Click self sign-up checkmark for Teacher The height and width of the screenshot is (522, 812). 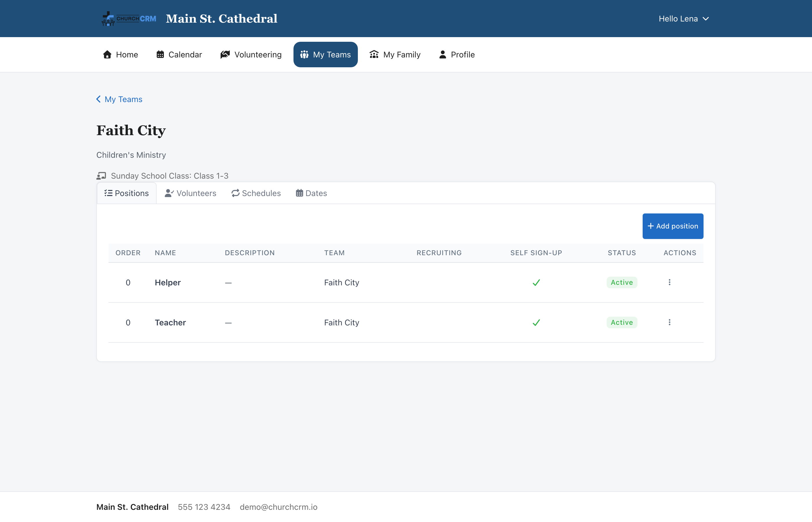[536, 322]
